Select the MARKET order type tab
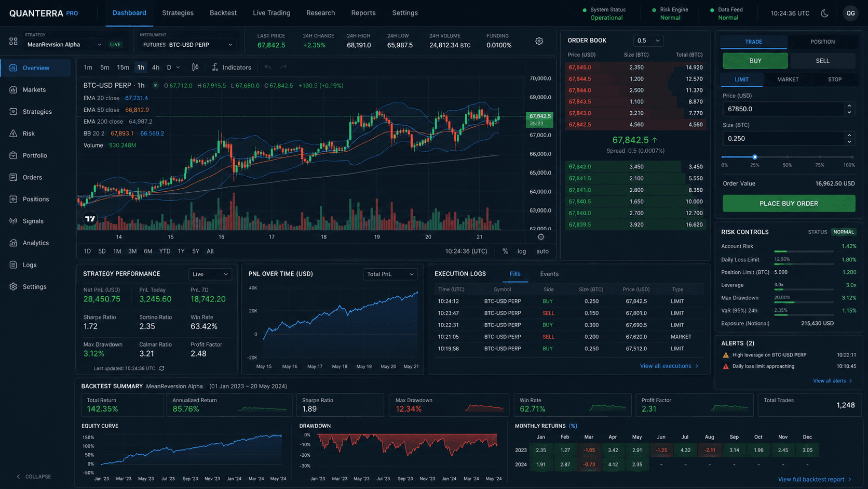This screenshot has width=868, height=489. pos(788,80)
